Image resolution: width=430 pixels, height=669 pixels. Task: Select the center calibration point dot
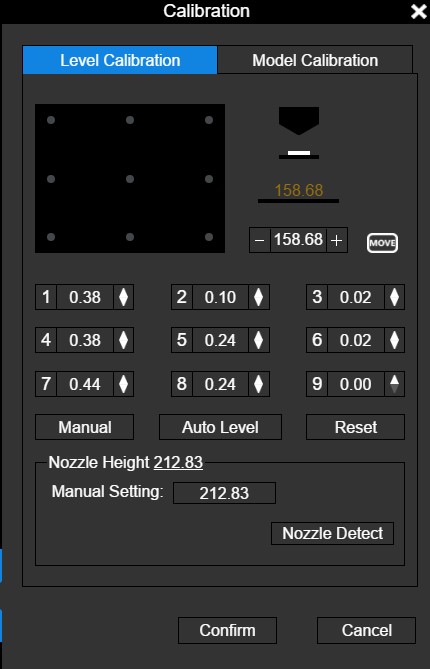[130, 179]
